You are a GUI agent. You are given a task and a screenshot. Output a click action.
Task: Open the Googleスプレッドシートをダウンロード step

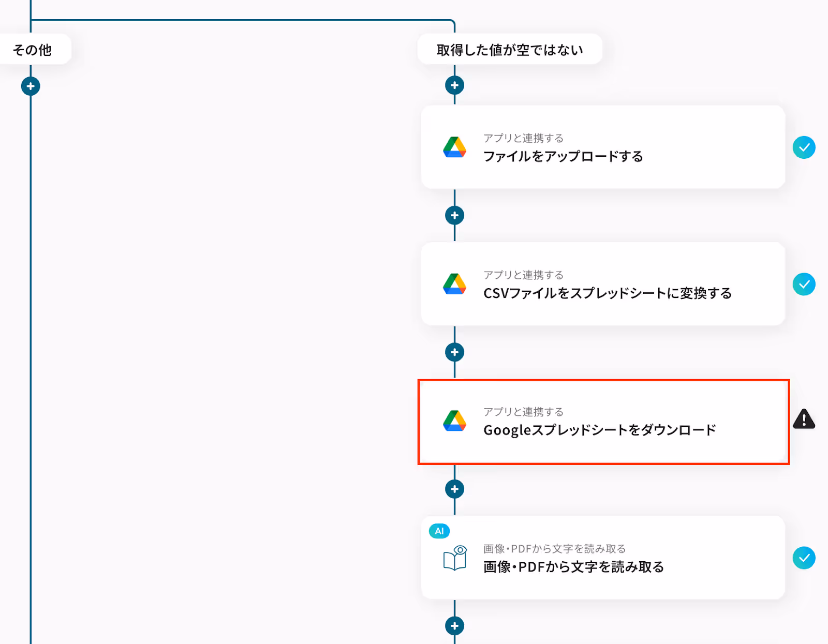(603, 422)
